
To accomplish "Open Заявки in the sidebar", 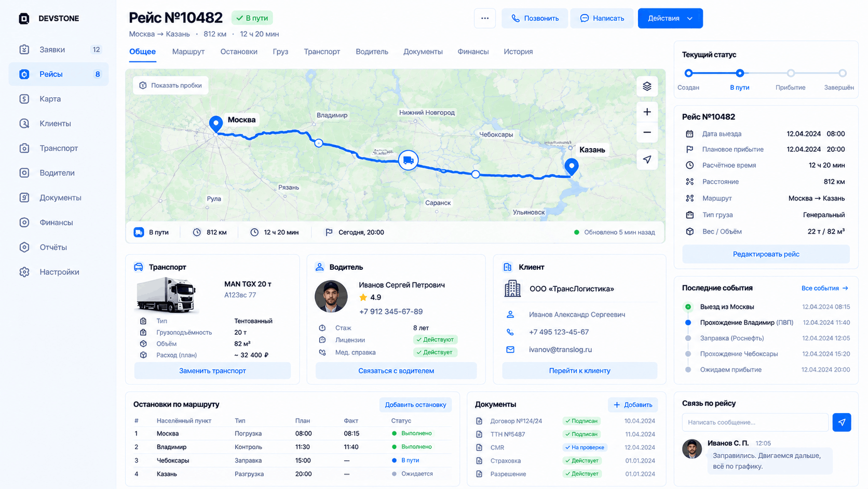I will click(59, 49).
